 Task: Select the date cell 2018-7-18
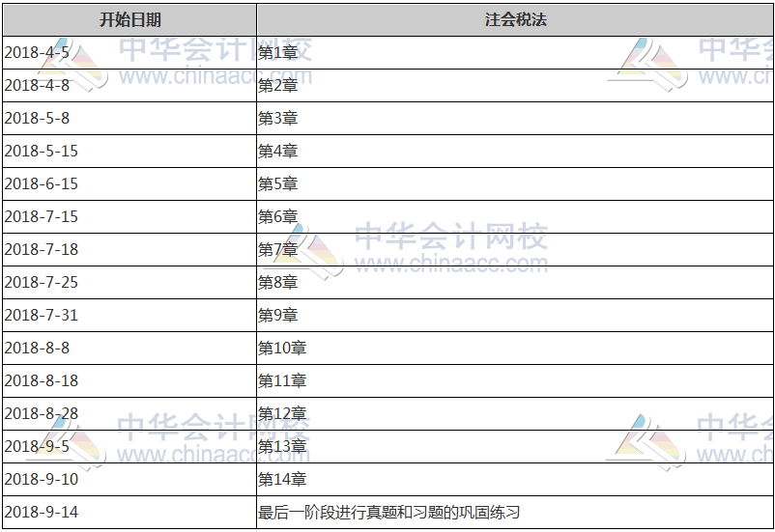[129, 249]
